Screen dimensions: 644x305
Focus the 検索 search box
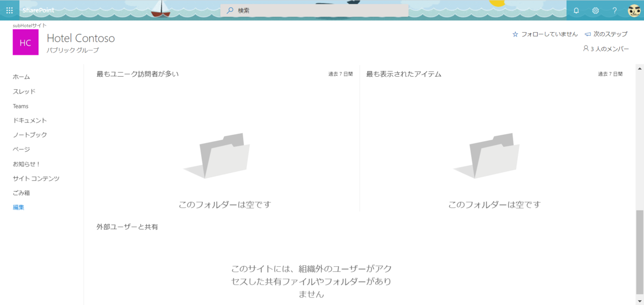(x=314, y=10)
